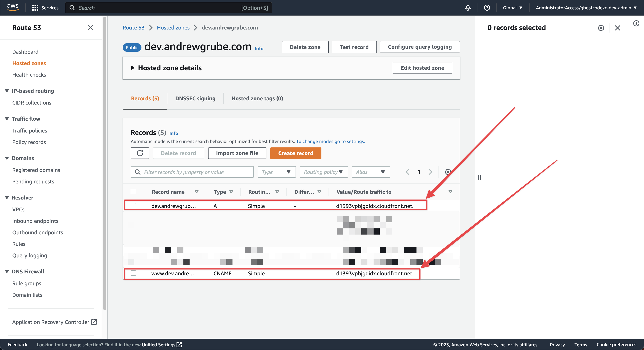Image resolution: width=644 pixels, height=350 pixels.
Task: Collapse the Domains section
Action: 7,158
